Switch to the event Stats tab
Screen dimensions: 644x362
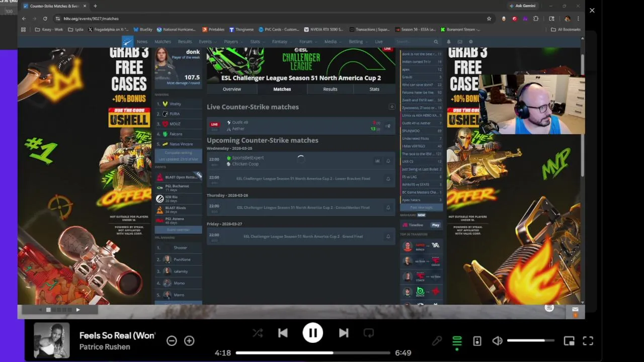374,89
